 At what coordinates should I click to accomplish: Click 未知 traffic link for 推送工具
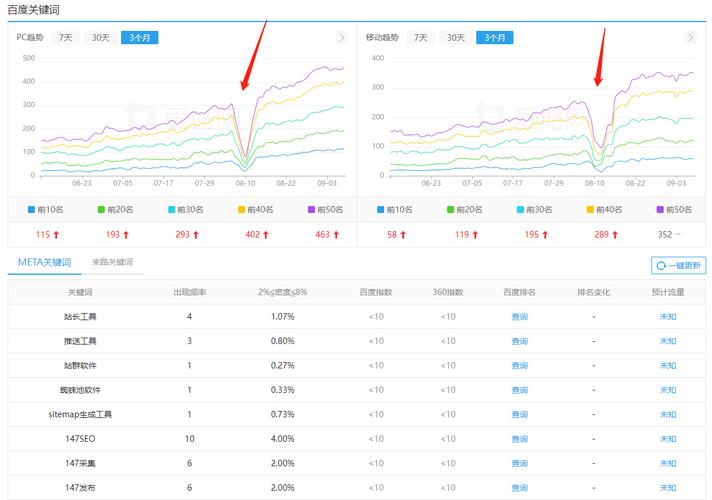[x=668, y=341]
